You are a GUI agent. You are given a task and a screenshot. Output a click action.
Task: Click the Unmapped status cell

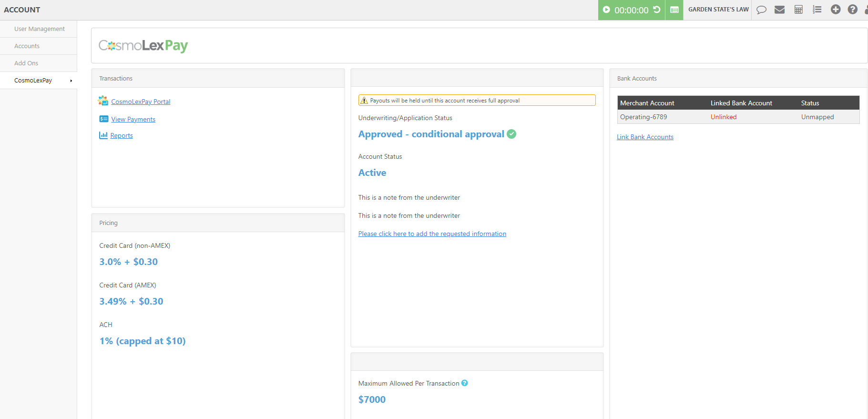coord(817,117)
